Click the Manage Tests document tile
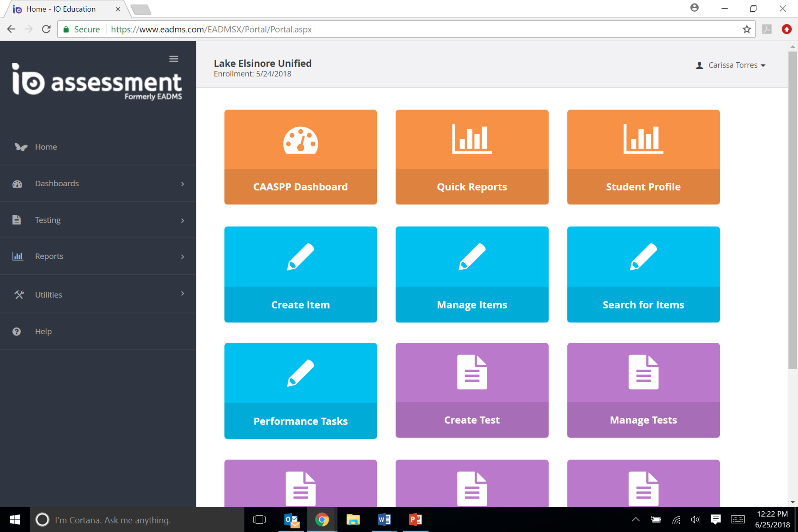This screenshot has height=532, width=798. 643,390
